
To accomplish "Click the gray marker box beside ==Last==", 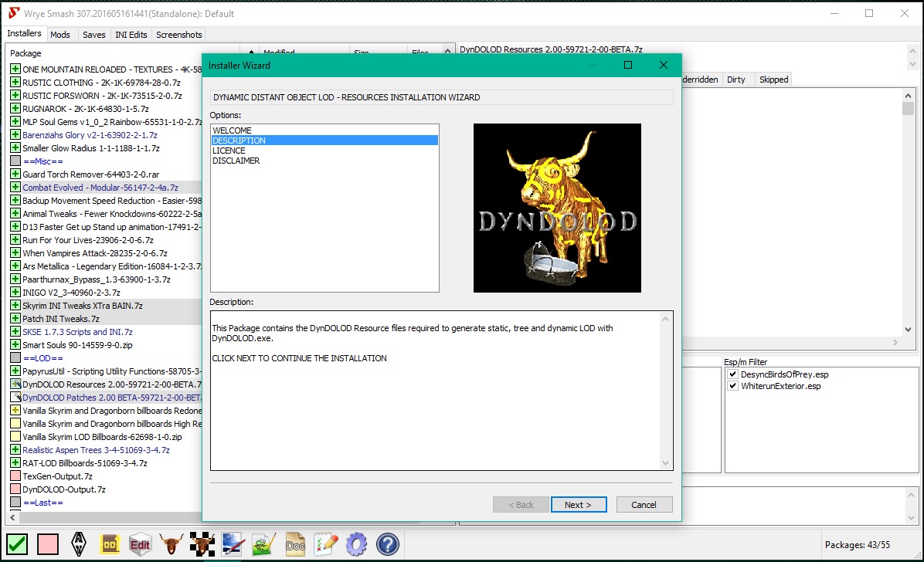I will click(x=15, y=502).
